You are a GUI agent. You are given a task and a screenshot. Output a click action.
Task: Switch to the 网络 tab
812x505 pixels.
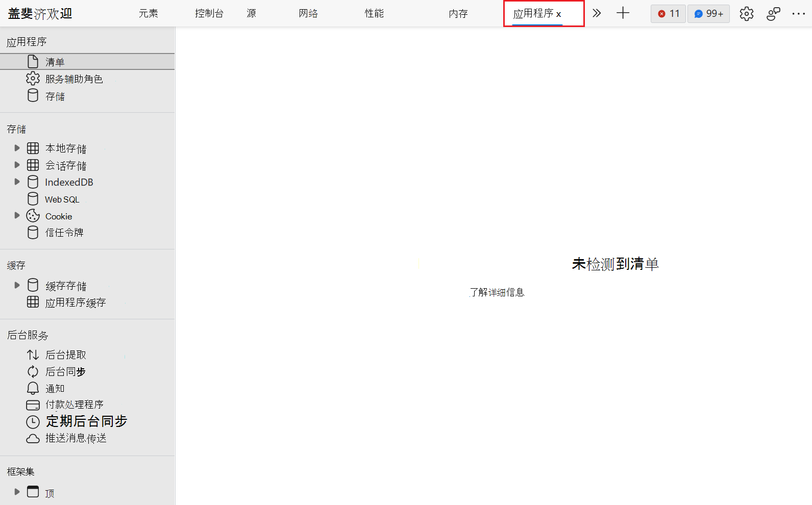point(308,13)
